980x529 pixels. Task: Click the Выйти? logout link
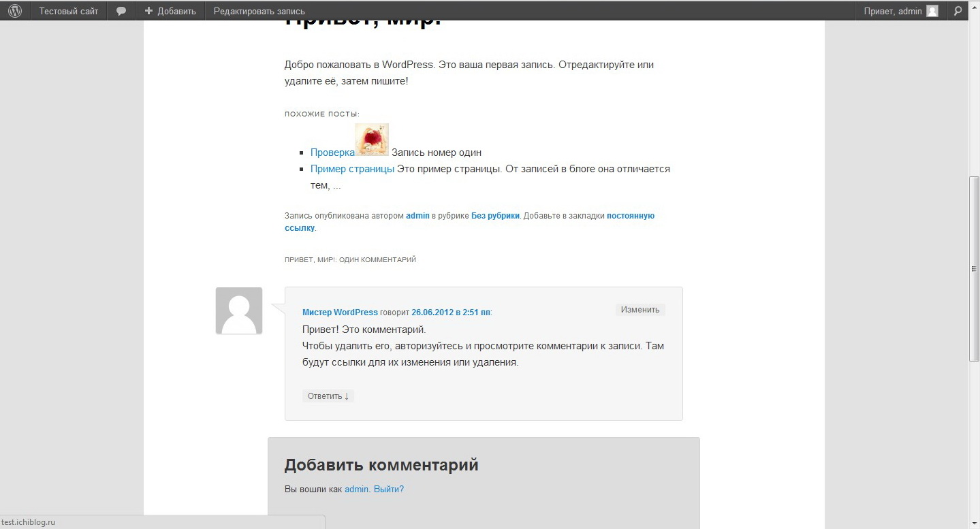tap(389, 489)
